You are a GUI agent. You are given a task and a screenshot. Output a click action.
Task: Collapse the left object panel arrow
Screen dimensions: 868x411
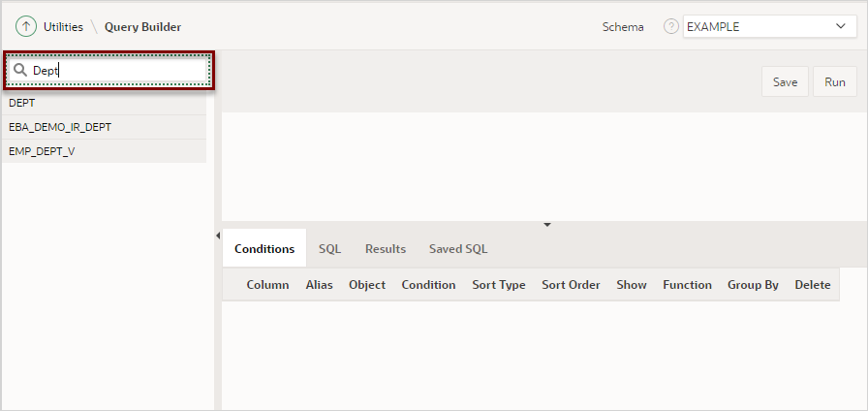point(218,236)
